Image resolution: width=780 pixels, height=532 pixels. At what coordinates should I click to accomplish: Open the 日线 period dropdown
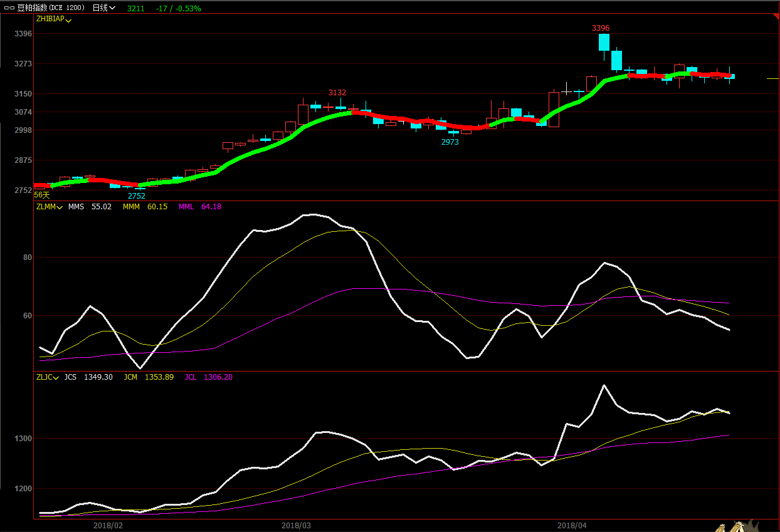click(103, 8)
